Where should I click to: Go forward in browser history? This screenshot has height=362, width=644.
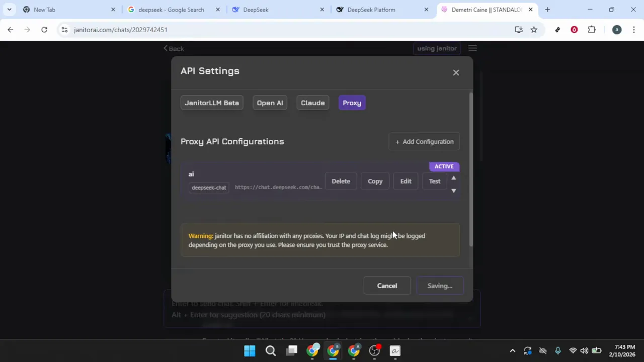(x=27, y=30)
